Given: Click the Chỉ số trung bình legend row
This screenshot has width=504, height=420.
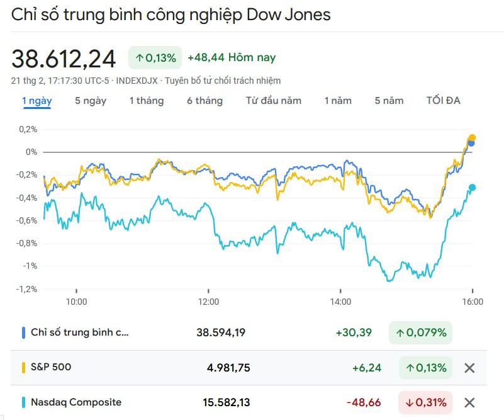Looking at the screenshot, I should pyautogui.click(x=79, y=332).
